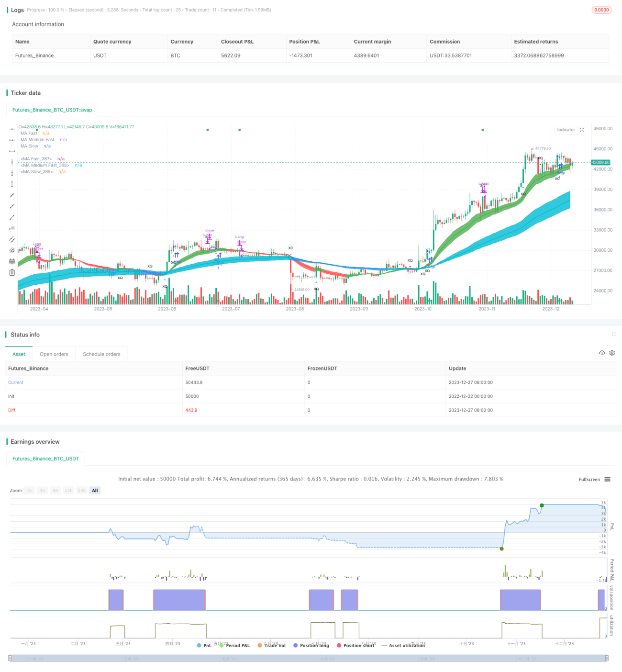Screen dimensions: 622x672
Task: Open the chart hamburger export menu
Action: click(x=607, y=479)
